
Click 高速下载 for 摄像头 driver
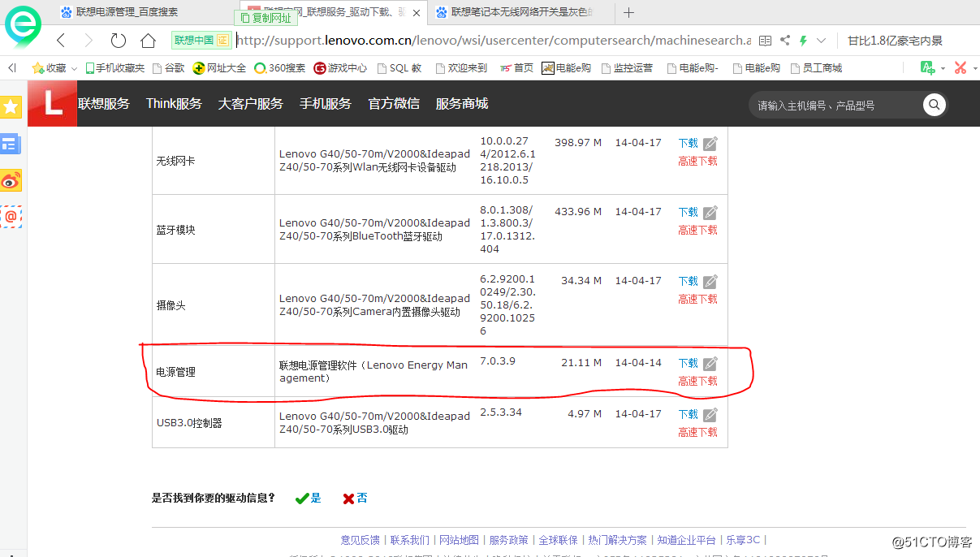point(697,299)
